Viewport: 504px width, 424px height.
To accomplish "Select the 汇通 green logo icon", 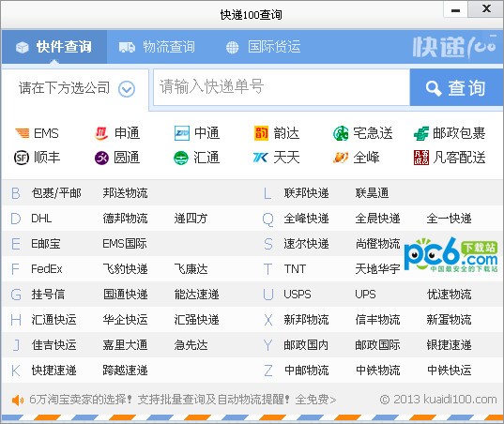I will point(181,158).
